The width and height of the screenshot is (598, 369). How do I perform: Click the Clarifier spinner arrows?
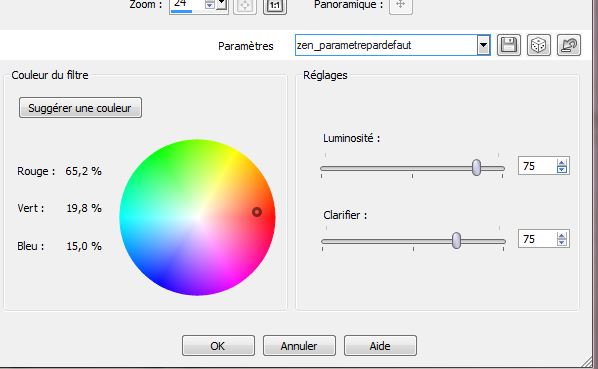pos(561,239)
